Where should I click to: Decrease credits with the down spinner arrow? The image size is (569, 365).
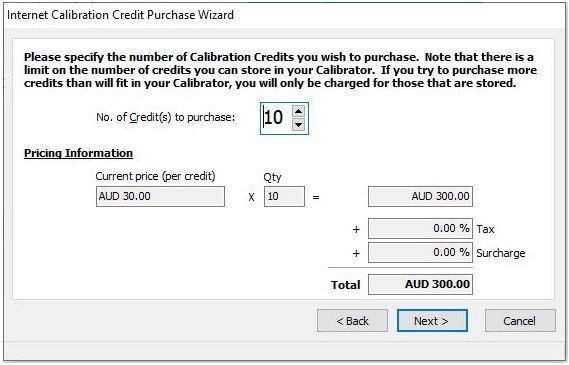click(x=298, y=125)
